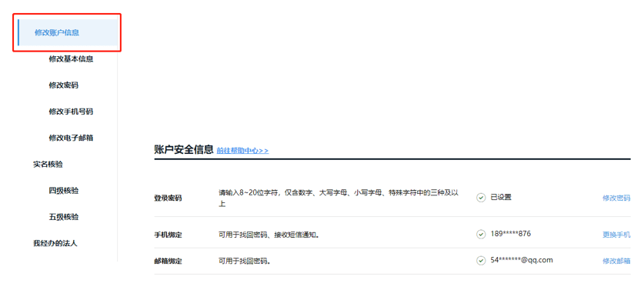Viewport: 644px width, 290px height.
Task: Click the email row description 可用于找回密码。
Action: point(245,262)
